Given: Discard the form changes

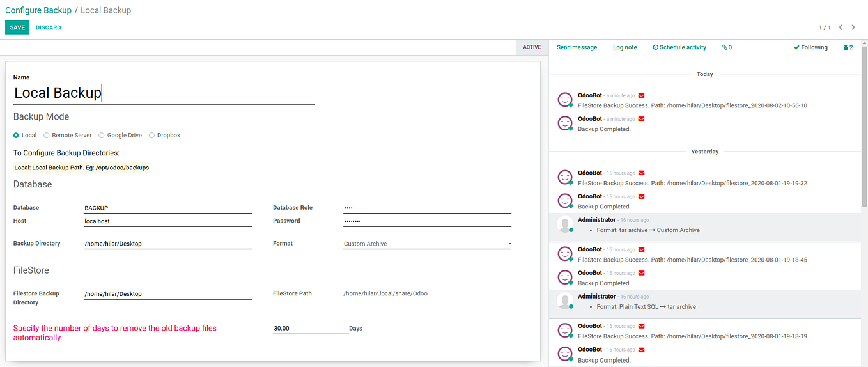Looking at the screenshot, I should click(49, 27).
